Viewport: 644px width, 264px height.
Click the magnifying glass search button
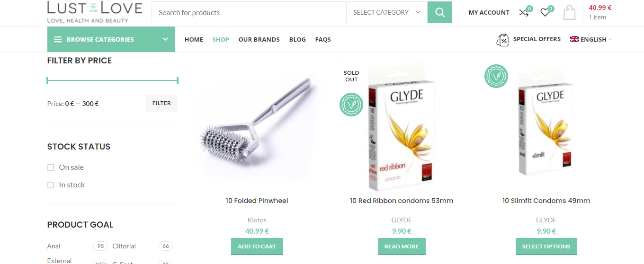tap(439, 12)
